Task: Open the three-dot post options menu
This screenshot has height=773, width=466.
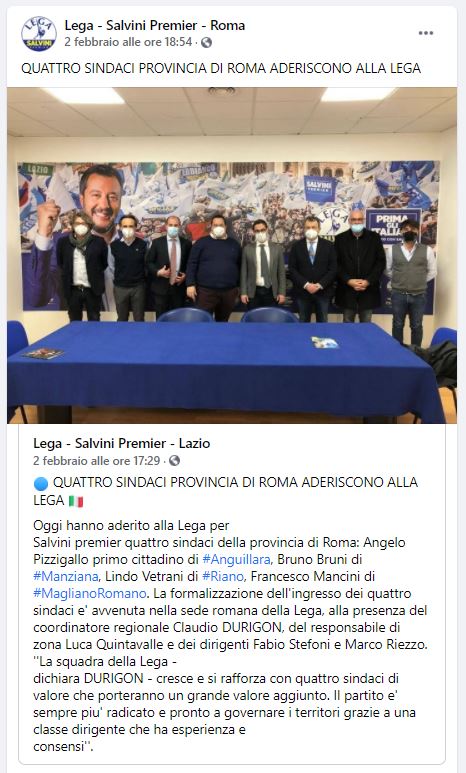Action: (426, 33)
